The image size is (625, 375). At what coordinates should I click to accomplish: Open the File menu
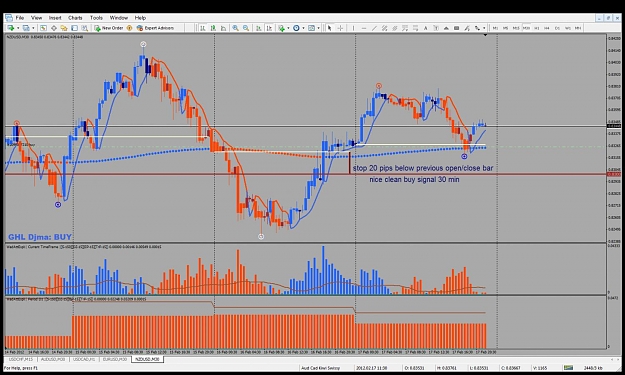(x=20, y=18)
